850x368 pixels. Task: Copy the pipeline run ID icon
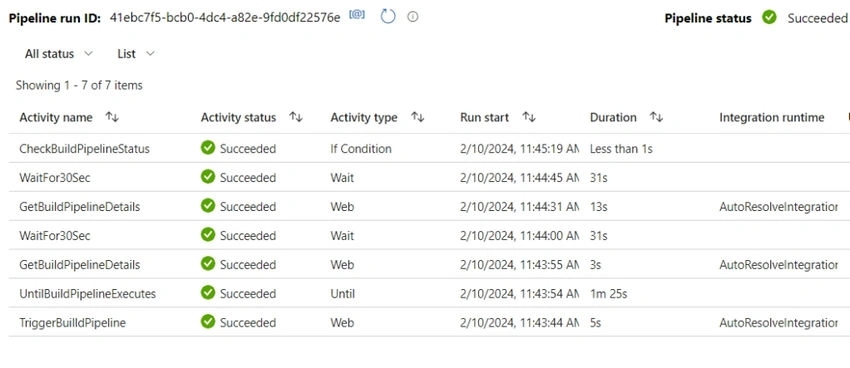[x=357, y=15]
